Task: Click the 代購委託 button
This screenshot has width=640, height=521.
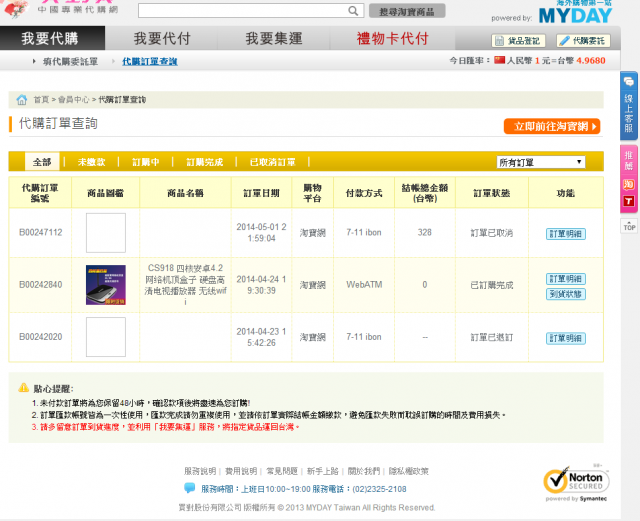Action: point(583,40)
